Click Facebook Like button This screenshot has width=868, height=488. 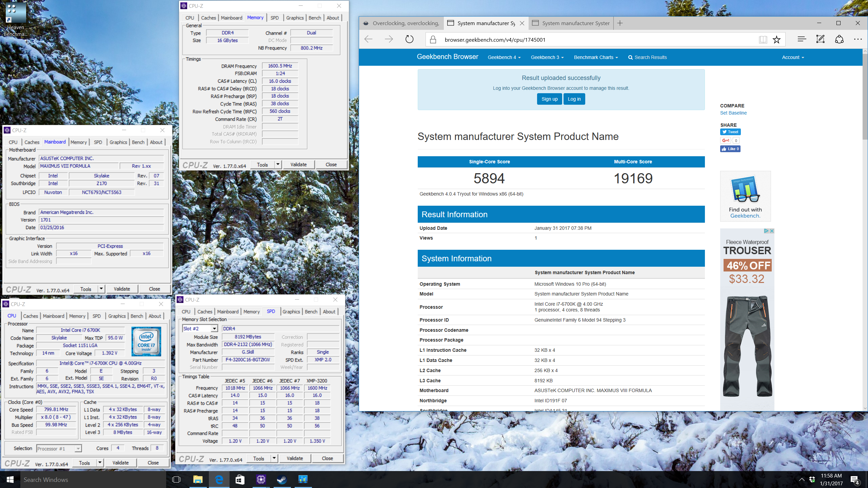click(730, 149)
